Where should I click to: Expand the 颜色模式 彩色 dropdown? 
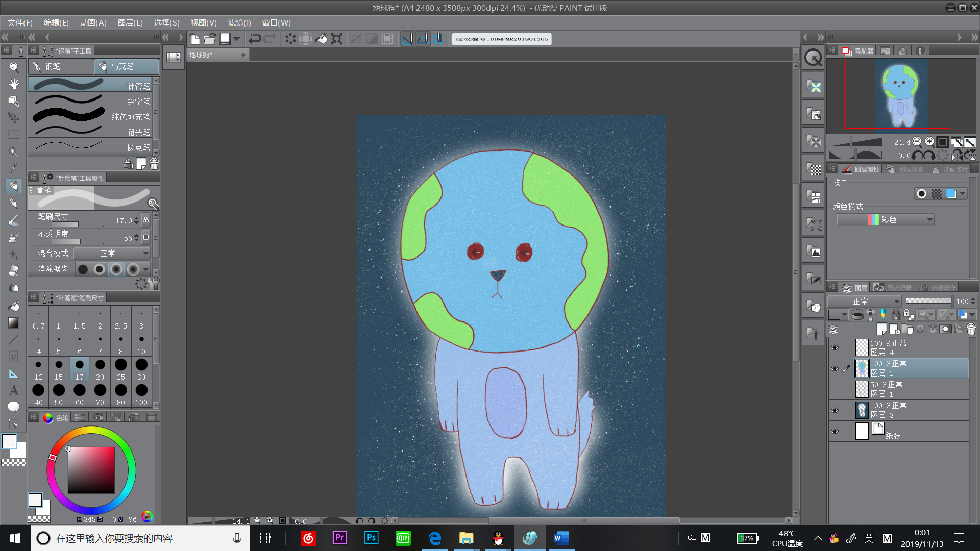pyautogui.click(x=885, y=220)
